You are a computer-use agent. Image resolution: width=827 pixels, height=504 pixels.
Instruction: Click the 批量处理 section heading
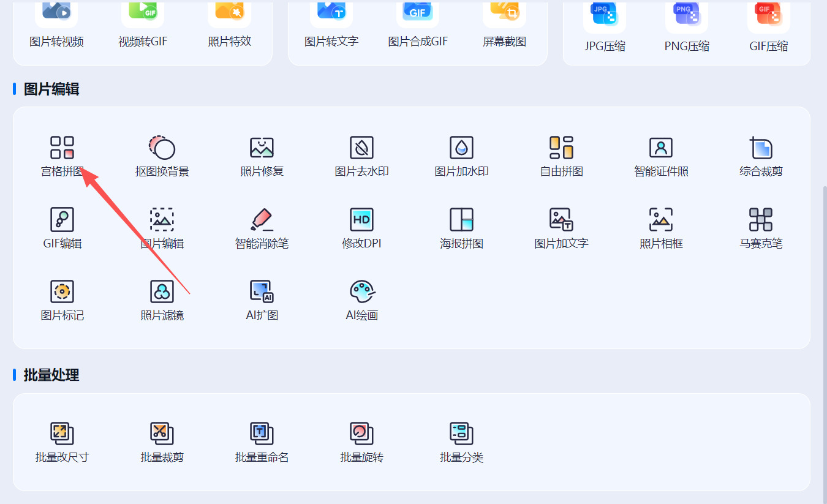point(51,375)
